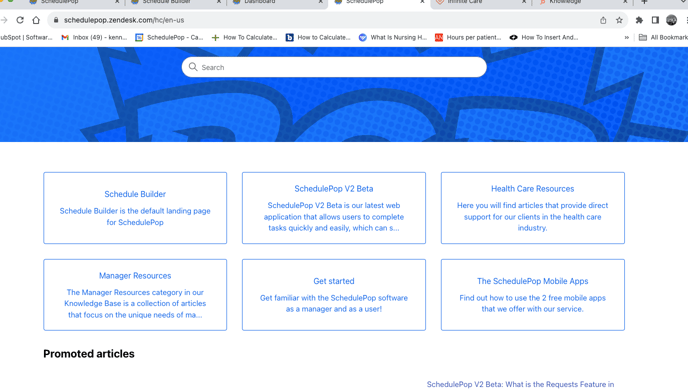Open the Extensions puzzle-piece icon
The height and width of the screenshot is (390, 688).
(x=639, y=20)
